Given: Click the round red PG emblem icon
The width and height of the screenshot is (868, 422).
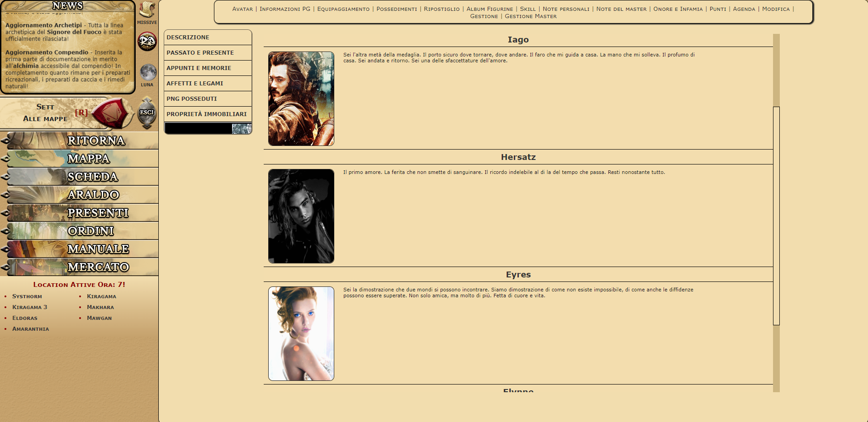Looking at the screenshot, I should tap(147, 42).
